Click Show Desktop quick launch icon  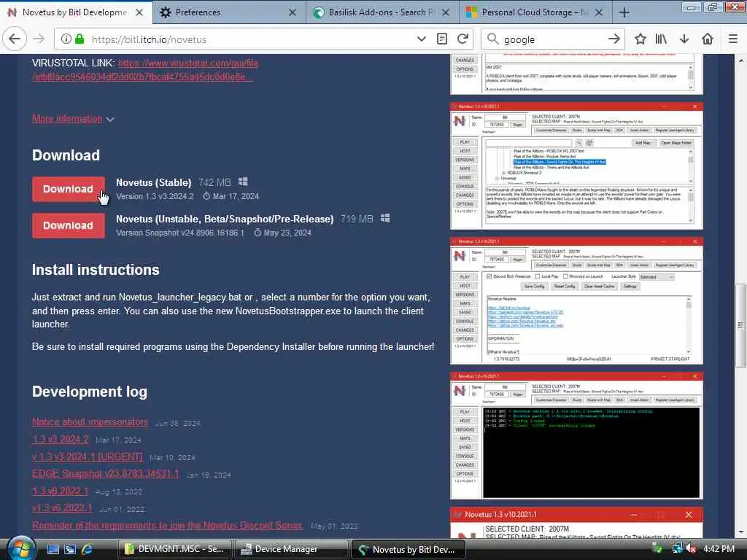coord(53,550)
